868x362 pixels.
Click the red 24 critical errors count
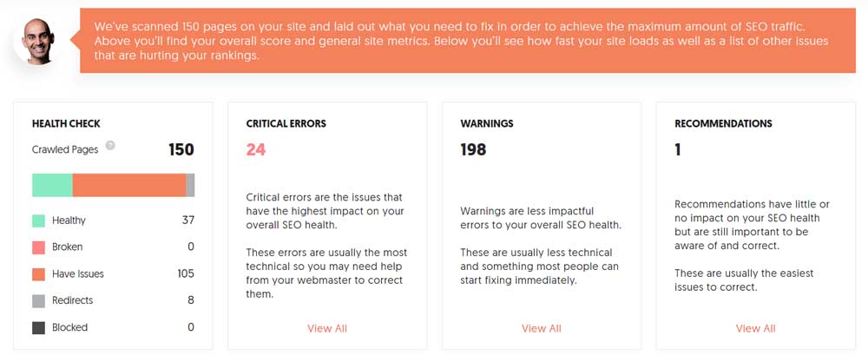256,149
